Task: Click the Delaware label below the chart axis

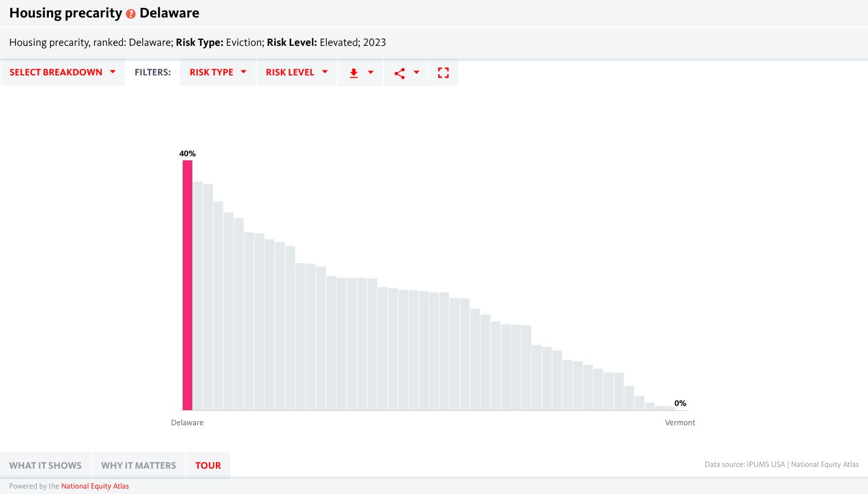Action: [187, 423]
